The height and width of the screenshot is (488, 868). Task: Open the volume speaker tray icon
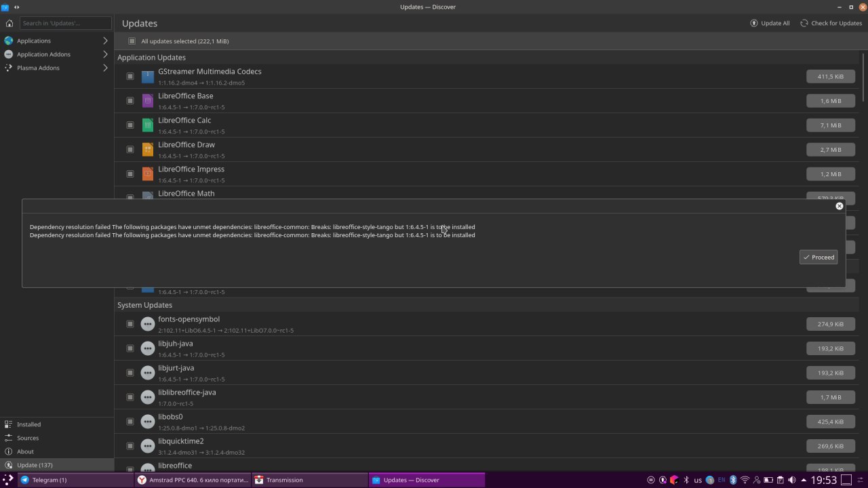pos(792,480)
